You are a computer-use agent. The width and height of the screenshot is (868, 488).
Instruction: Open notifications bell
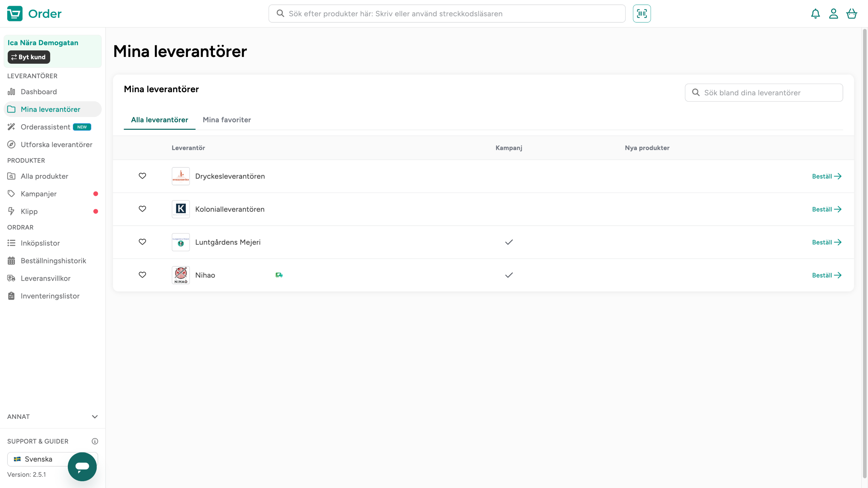(815, 14)
